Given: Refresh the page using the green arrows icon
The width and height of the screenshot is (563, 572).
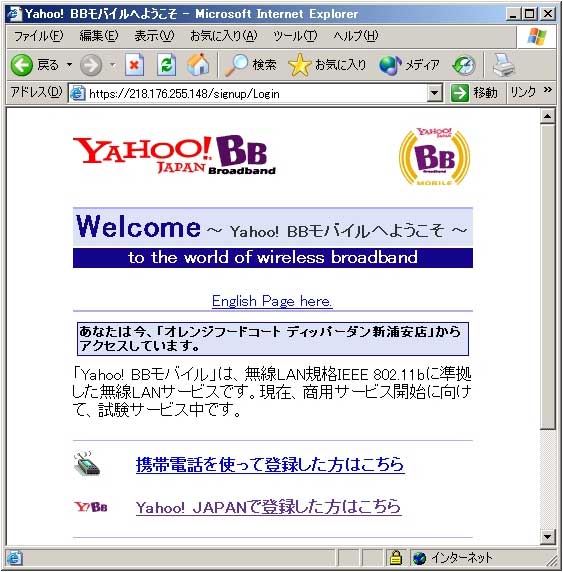Looking at the screenshot, I should (167, 65).
